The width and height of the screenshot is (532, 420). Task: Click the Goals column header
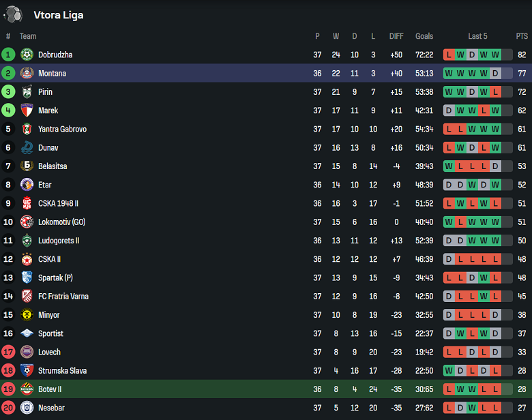point(424,36)
